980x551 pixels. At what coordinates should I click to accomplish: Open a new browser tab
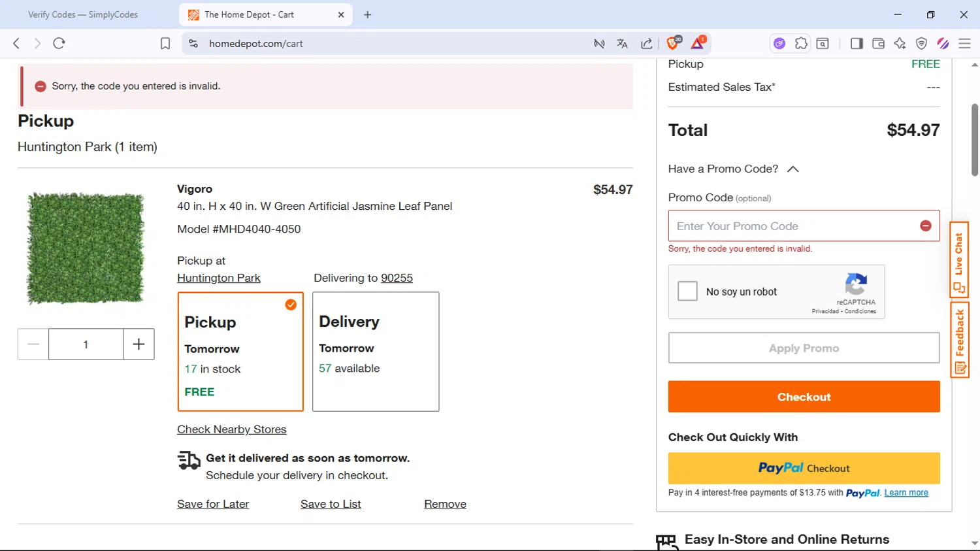point(368,14)
